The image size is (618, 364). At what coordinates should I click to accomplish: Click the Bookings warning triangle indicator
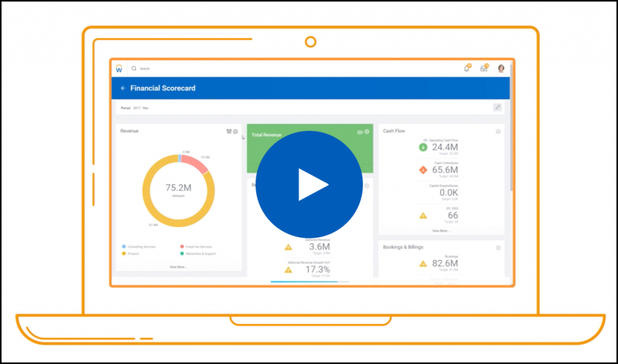coord(423,264)
